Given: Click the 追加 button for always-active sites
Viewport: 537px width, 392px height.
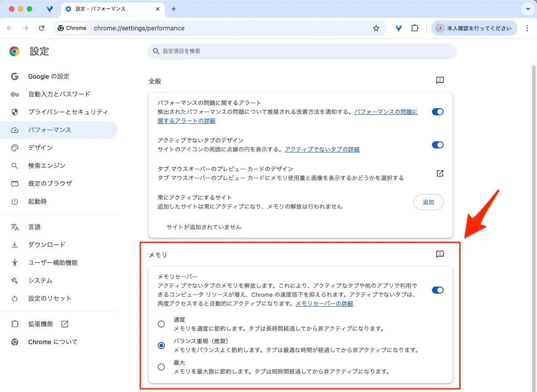Looking at the screenshot, I should (x=428, y=202).
